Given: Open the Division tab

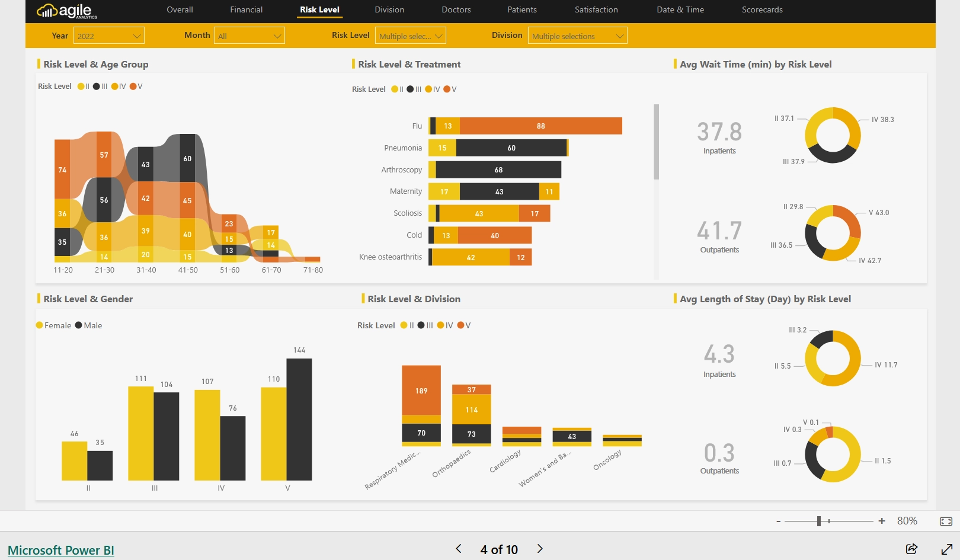Looking at the screenshot, I should pos(389,9).
